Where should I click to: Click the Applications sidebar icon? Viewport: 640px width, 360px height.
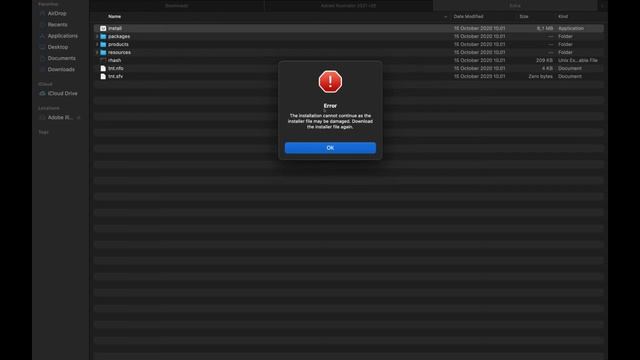42,36
